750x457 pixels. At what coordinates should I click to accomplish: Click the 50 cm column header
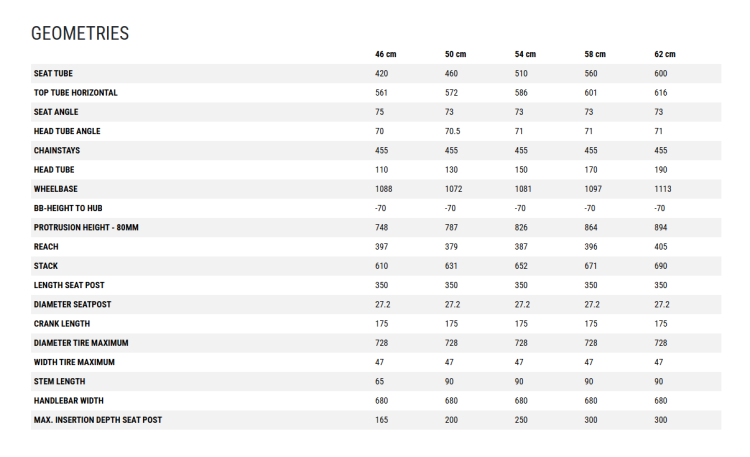455,54
